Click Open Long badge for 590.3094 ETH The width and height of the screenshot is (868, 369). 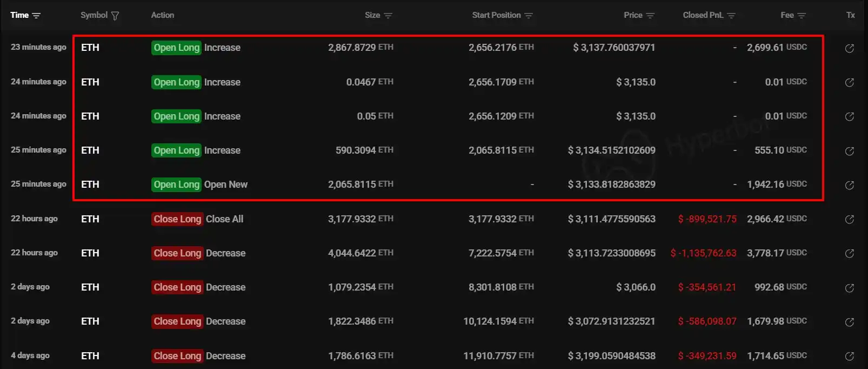[177, 150]
